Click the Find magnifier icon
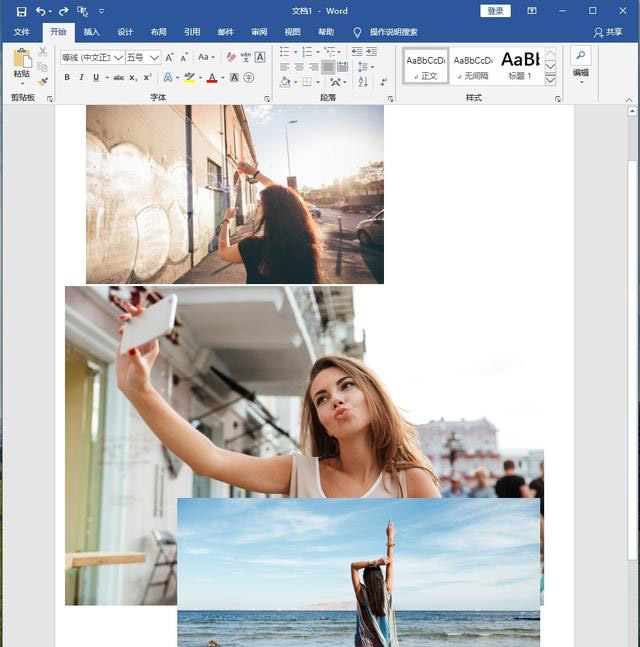Viewport: 640px width, 647px height. pyautogui.click(x=581, y=56)
